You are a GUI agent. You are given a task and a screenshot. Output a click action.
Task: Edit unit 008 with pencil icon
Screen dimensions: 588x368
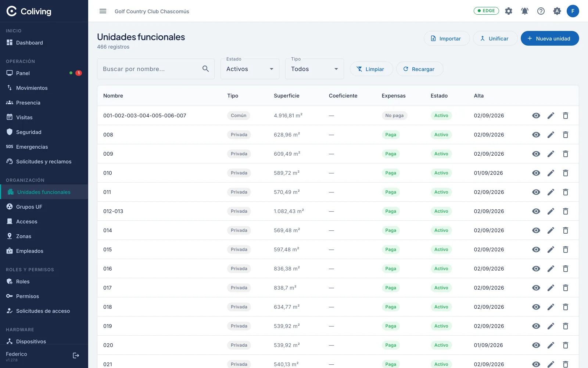[x=551, y=135]
